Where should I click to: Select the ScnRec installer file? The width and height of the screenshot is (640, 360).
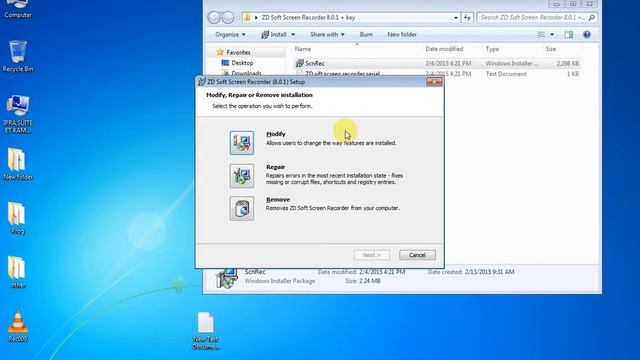[315, 63]
